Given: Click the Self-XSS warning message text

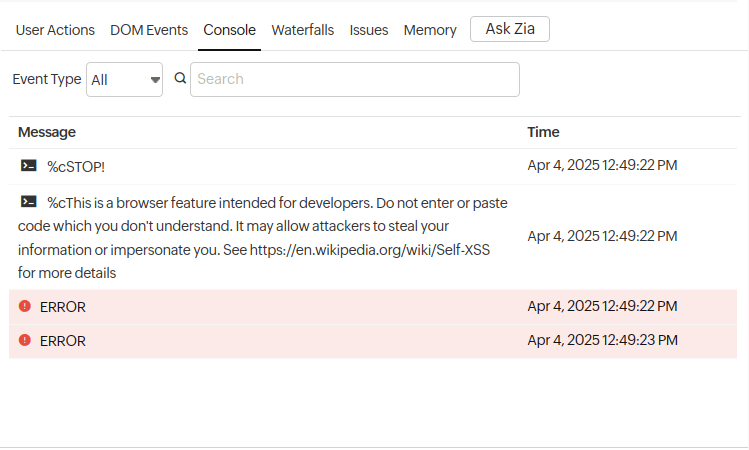Looking at the screenshot, I should click(262, 238).
